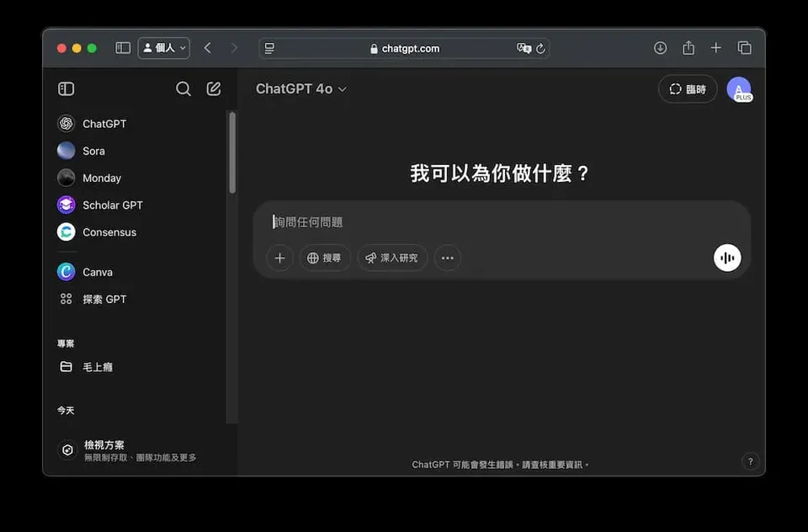Go forward with the right arrow

[x=234, y=48]
